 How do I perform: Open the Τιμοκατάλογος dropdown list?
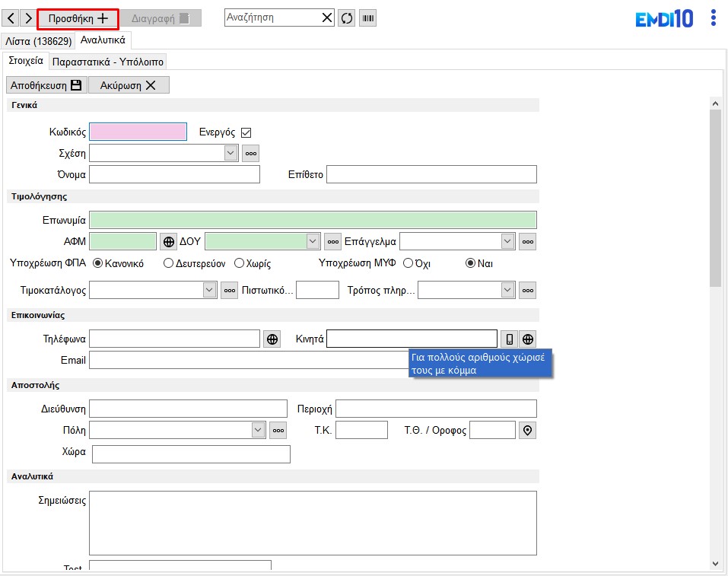pos(210,290)
